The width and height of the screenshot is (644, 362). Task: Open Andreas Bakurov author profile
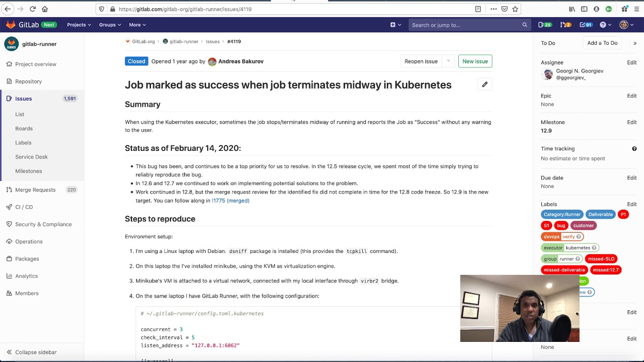coord(240,61)
